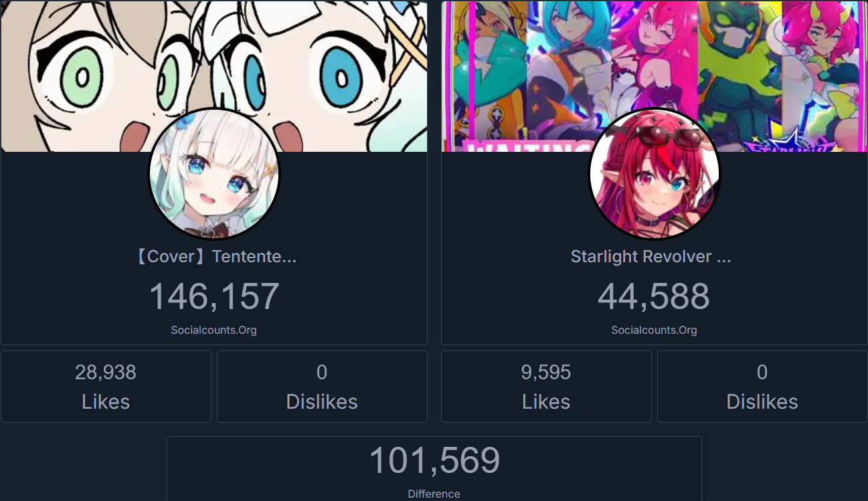
Task: Click Socialcounts.Org under the 146,157 count
Action: tap(214, 330)
